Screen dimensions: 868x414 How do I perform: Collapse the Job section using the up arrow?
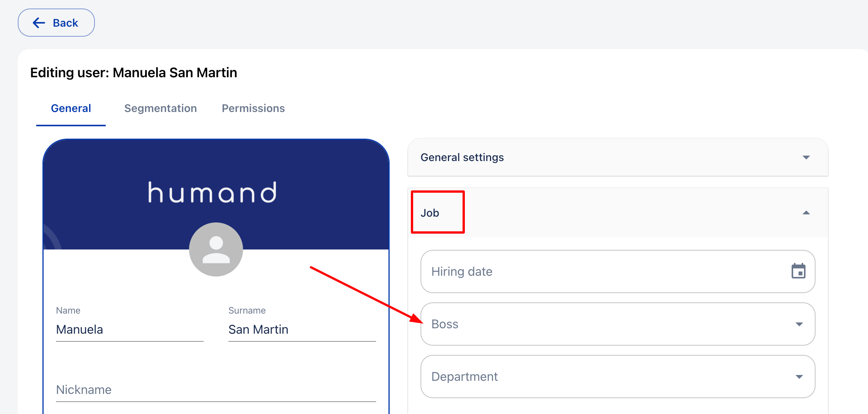(x=806, y=213)
